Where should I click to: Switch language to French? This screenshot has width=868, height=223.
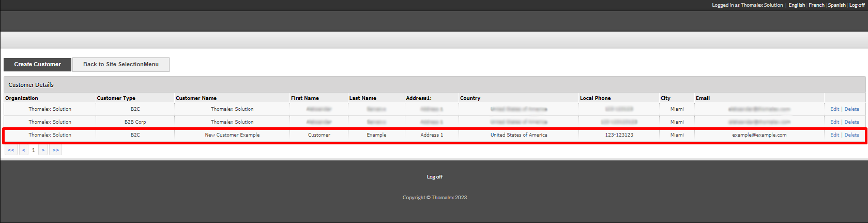[816, 5]
